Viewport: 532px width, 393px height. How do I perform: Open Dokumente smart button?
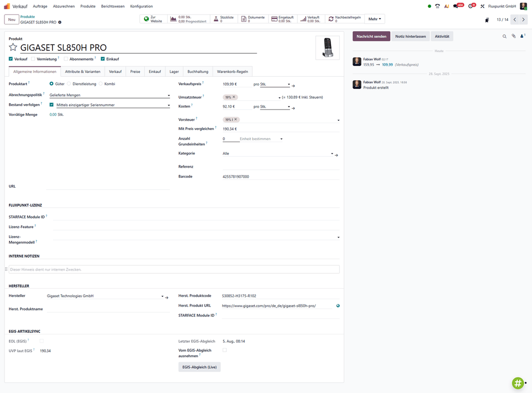tap(253, 19)
